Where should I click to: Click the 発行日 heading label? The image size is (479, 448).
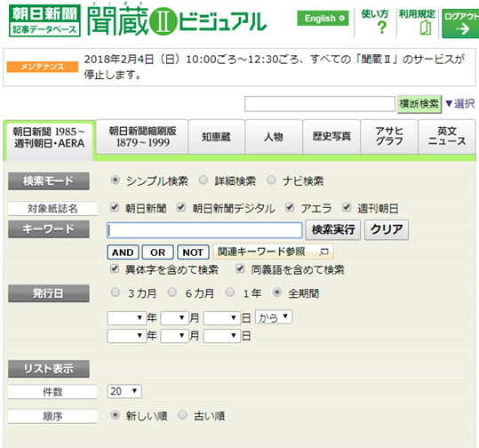tap(49, 293)
